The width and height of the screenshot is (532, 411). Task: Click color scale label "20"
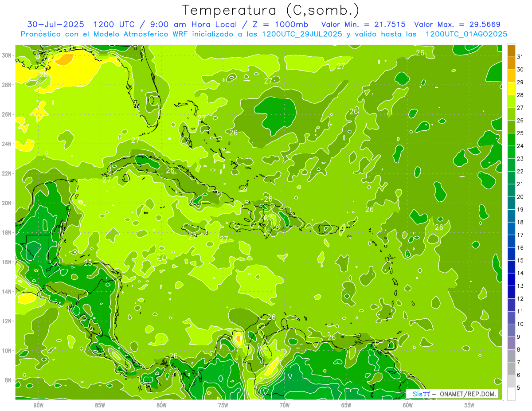(x=520, y=196)
